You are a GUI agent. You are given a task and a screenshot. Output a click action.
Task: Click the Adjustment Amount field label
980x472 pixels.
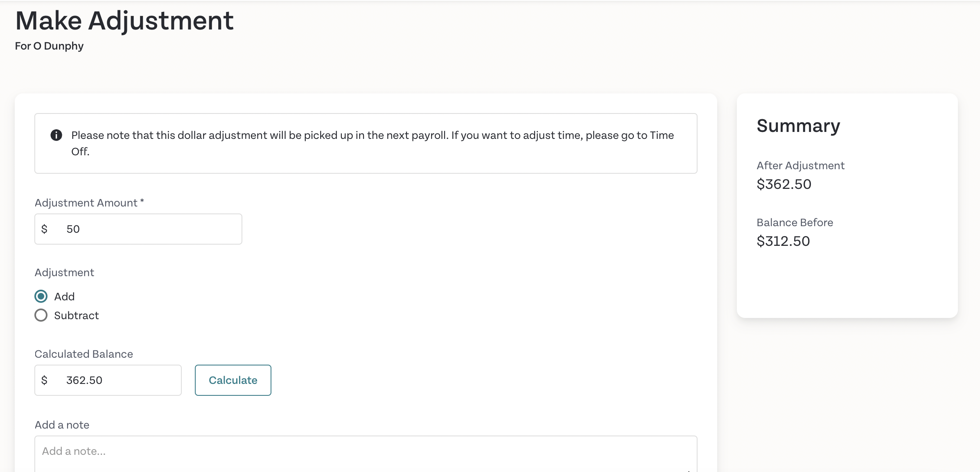[89, 203]
